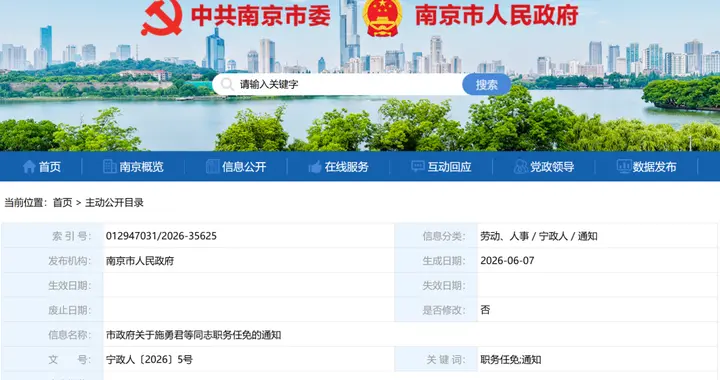Click the 文号 field label
The image size is (720, 380).
[70, 360]
